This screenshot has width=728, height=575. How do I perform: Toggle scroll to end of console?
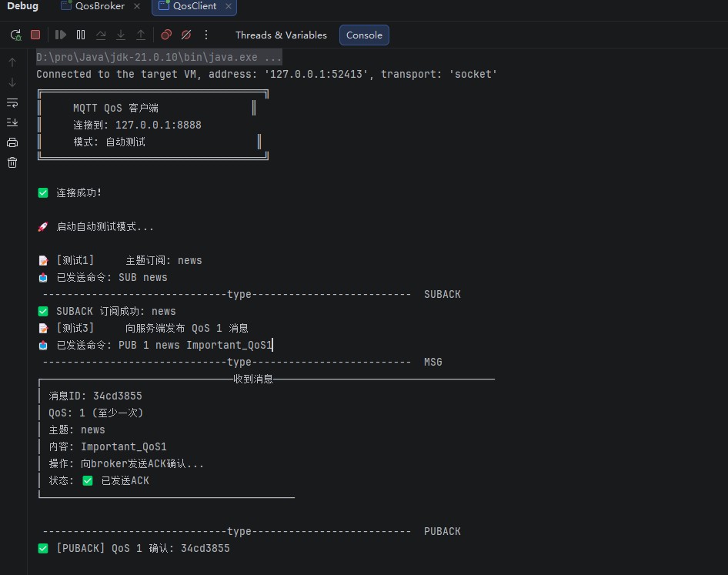12,122
